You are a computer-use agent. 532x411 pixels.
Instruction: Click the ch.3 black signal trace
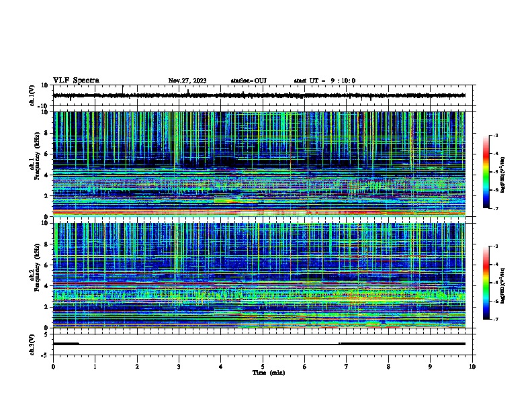pos(259,344)
